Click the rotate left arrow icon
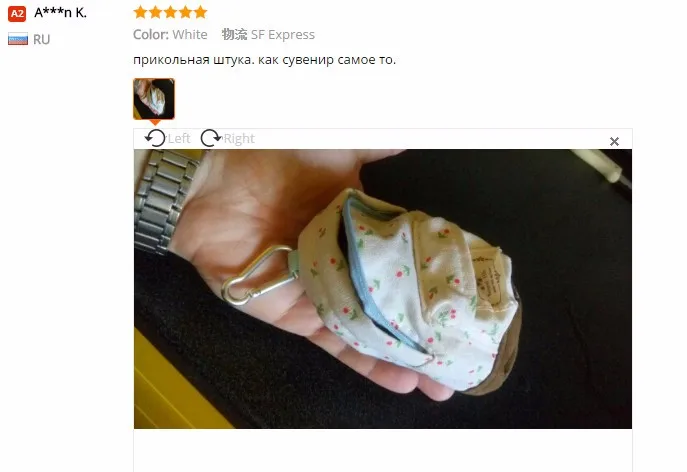 point(155,138)
